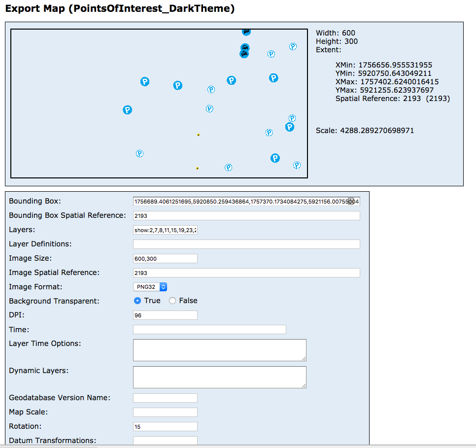Click the empty Layer Definitions field
The height and width of the screenshot is (448, 476).
coord(246,244)
